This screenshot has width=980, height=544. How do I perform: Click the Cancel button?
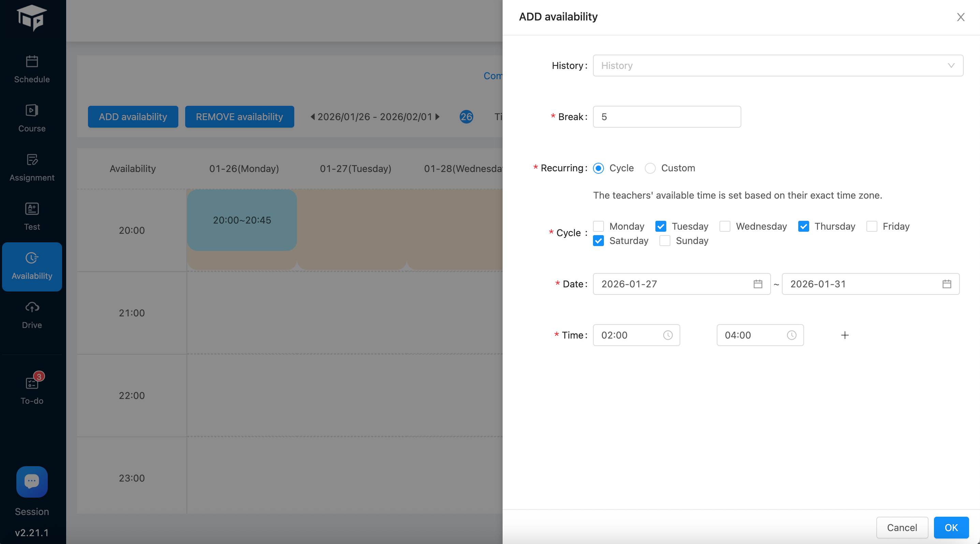click(902, 527)
